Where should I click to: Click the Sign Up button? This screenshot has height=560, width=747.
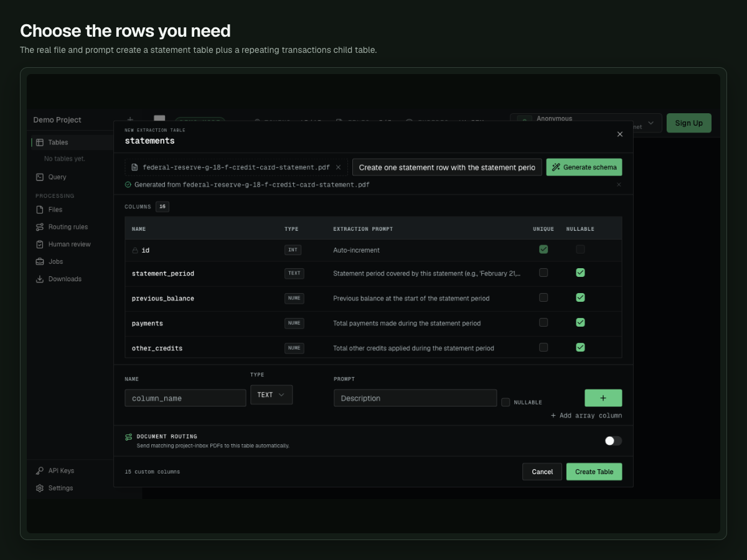point(689,123)
